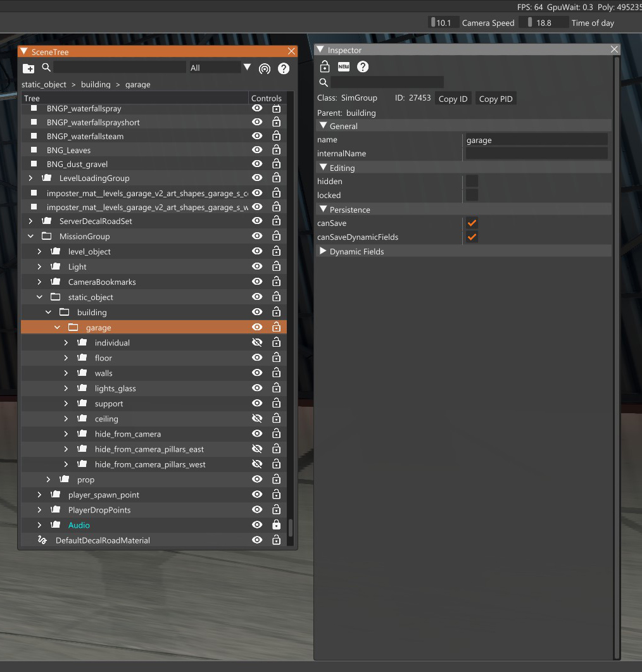Click the Inspector lock icon

click(325, 66)
